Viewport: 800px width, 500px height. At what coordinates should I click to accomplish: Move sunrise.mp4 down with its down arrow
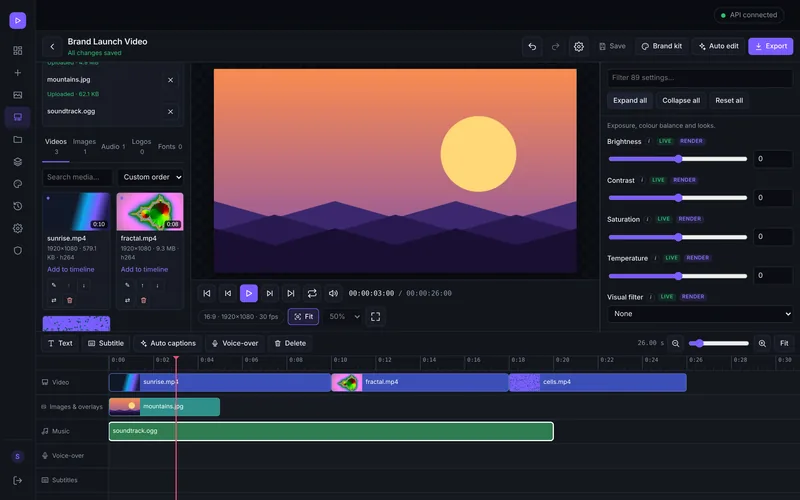[84, 285]
